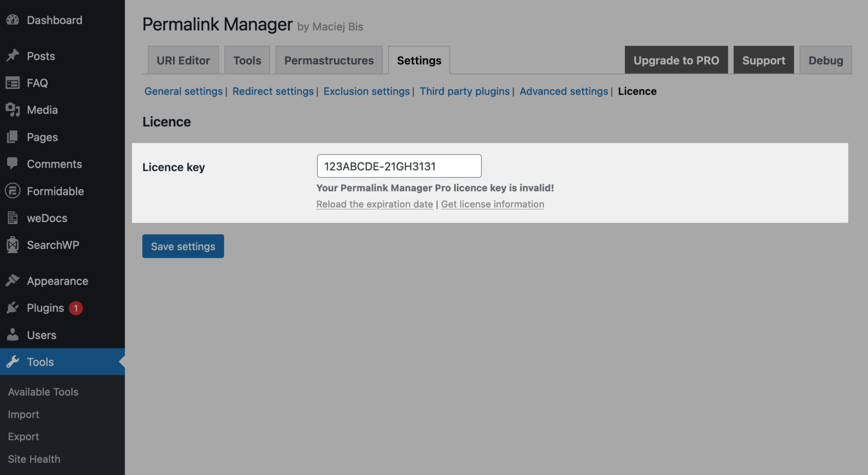Click the Upgrade to PRO button

click(676, 60)
